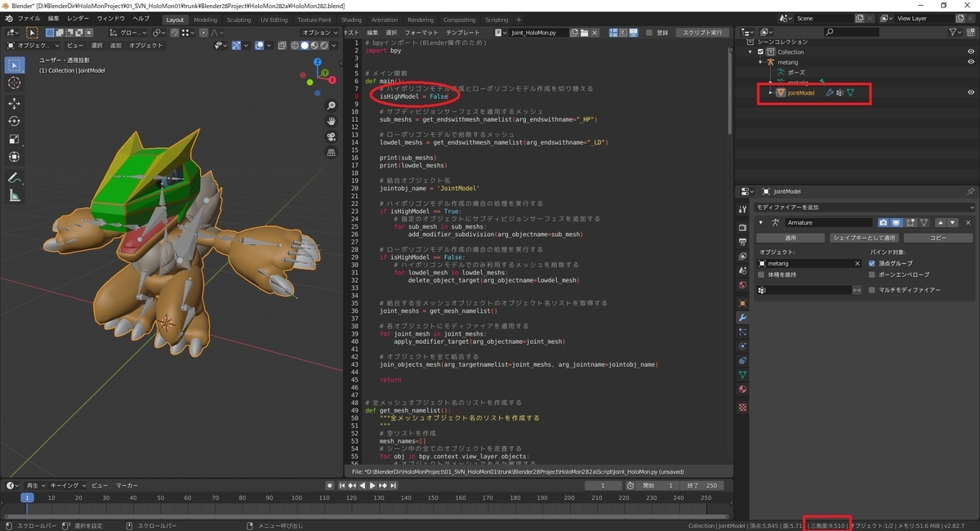The width and height of the screenshot is (980, 531).
Task: Open the オプション dropdown in viewport header
Action: tap(319, 32)
